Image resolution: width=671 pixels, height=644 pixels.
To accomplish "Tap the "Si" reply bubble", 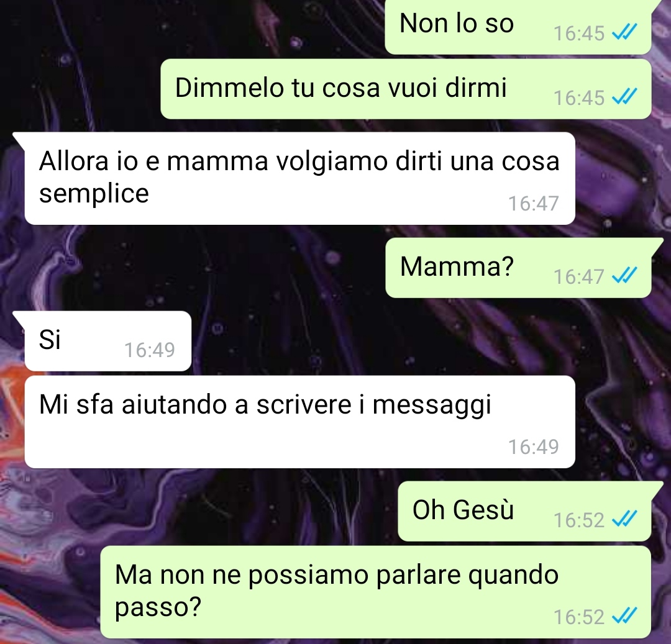I will [108, 341].
